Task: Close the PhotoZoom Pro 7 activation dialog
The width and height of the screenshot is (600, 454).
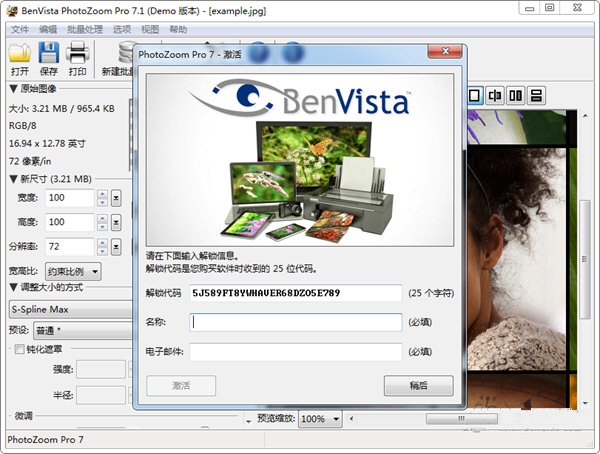Action: click(445, 51)
